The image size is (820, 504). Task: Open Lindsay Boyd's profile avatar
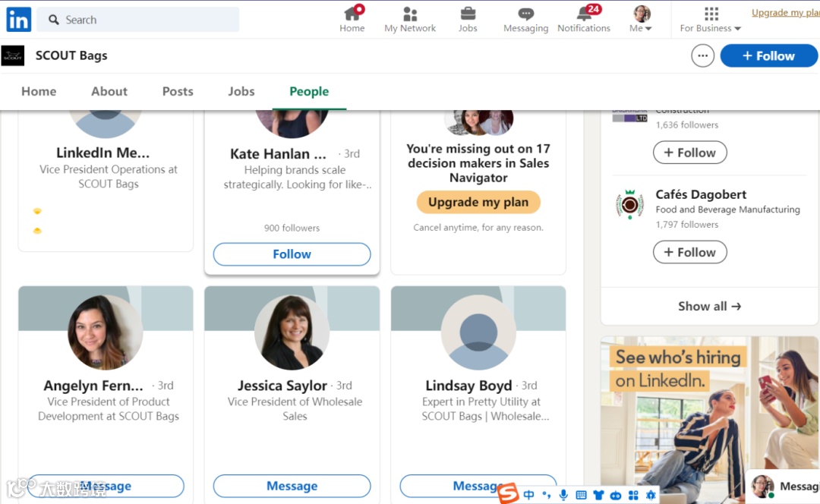click(478, 332)
